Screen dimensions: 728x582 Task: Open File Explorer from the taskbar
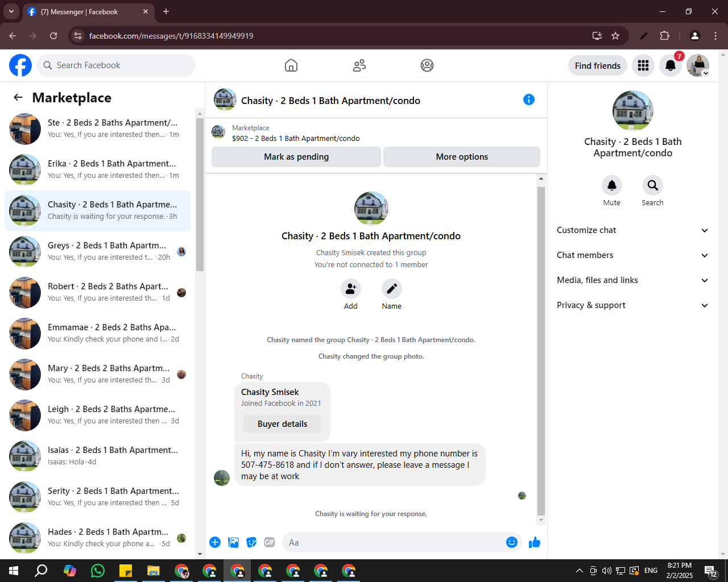pos(154,571)
